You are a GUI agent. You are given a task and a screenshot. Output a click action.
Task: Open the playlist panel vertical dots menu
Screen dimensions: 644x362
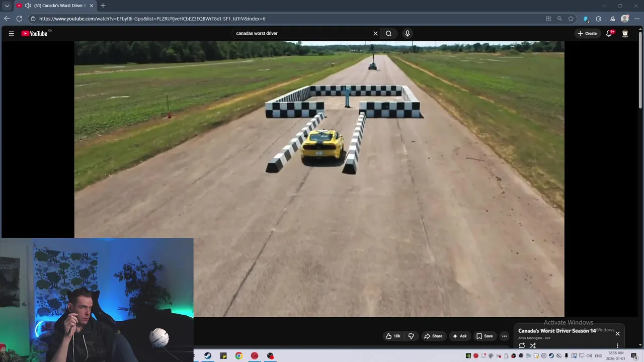(x=617, y=346)
